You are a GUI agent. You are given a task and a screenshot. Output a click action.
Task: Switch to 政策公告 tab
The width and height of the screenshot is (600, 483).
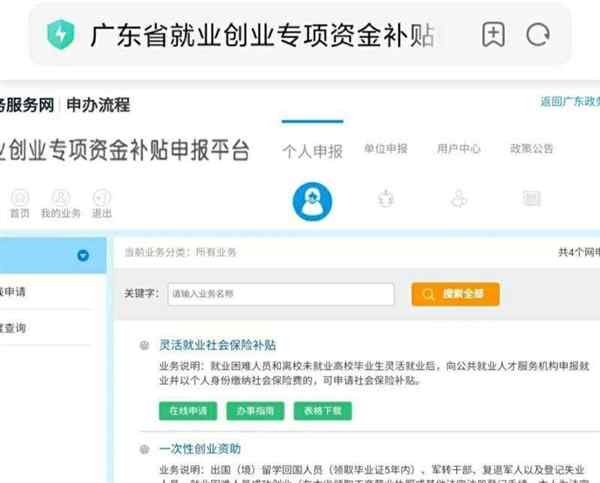(x=532, y=148)
